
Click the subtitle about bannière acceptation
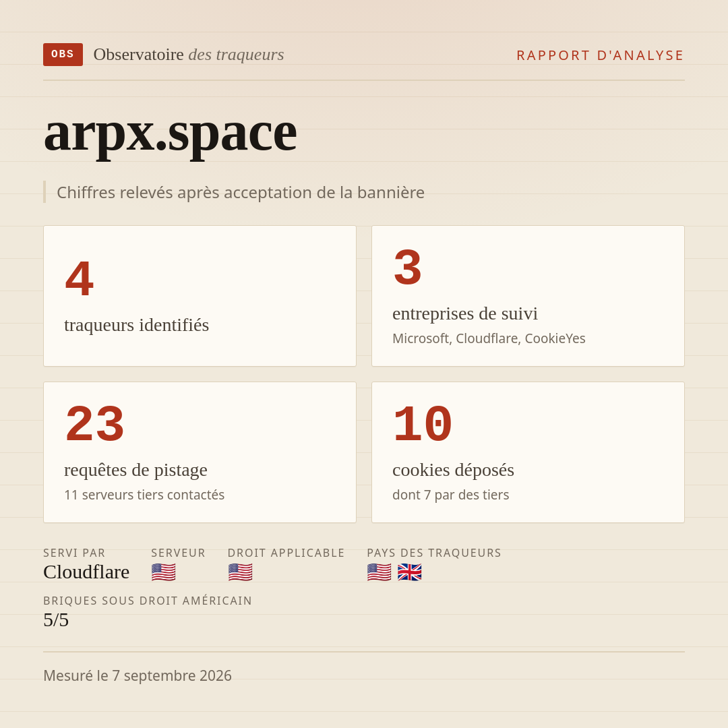[241, 192]
